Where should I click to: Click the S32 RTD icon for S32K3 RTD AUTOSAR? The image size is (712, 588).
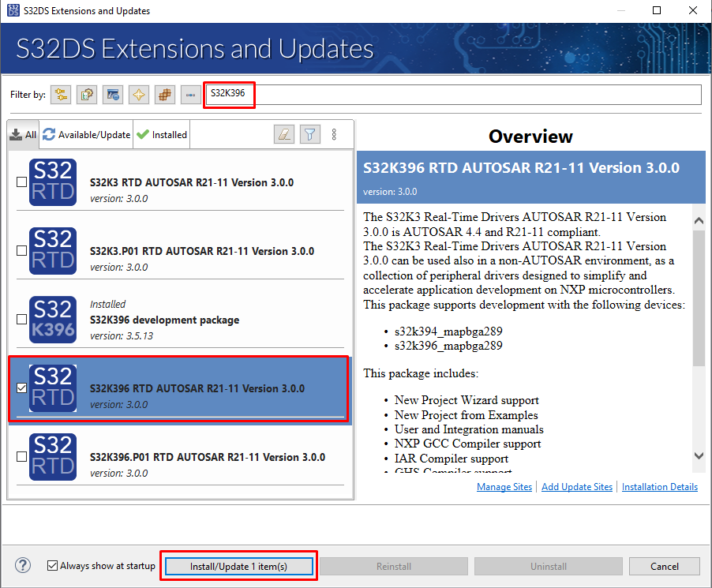click(53, 182)
